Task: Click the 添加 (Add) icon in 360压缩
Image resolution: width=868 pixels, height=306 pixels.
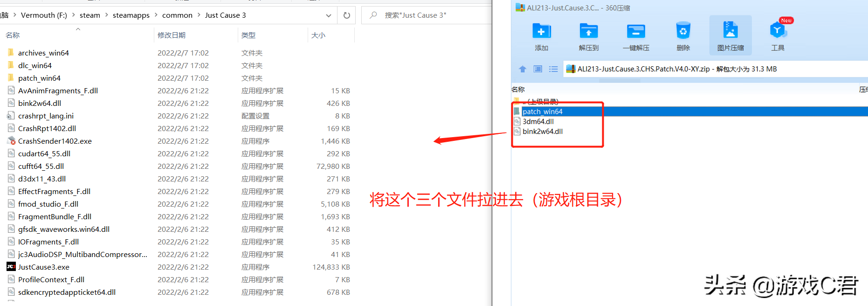Action: [541, 36]
